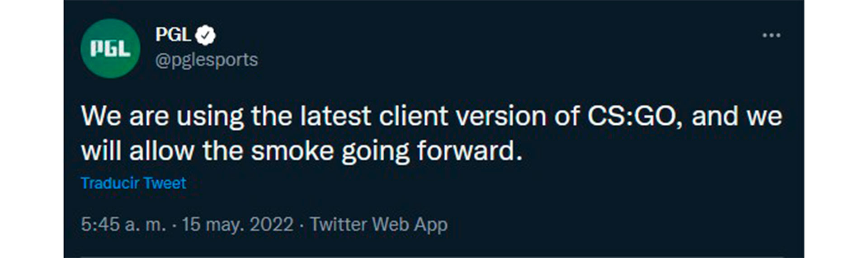Open the PGL green profile avatar
This screenshot has height=258, width=868.
[x=110, y=48]
